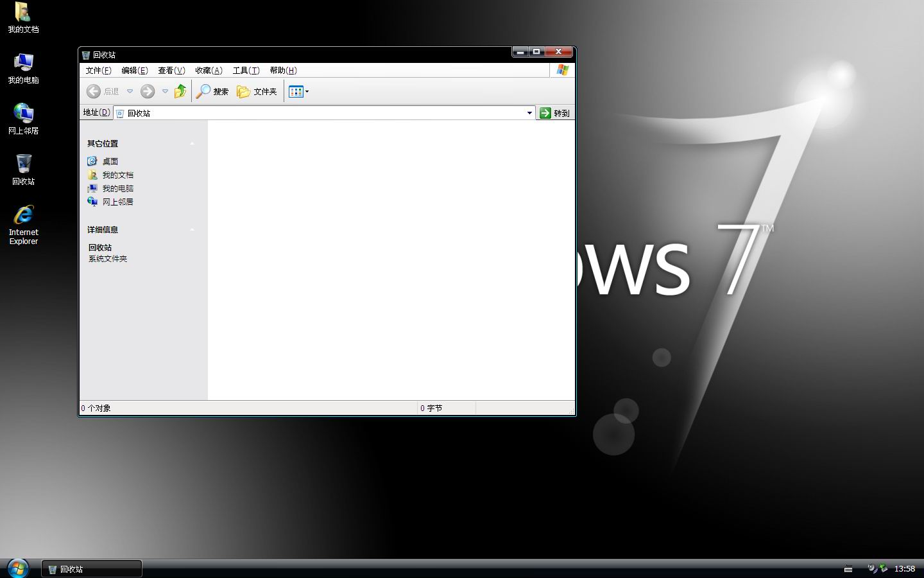924x578 pixels.
Task: Click the 转到 go button
Action: coord(554,113)
